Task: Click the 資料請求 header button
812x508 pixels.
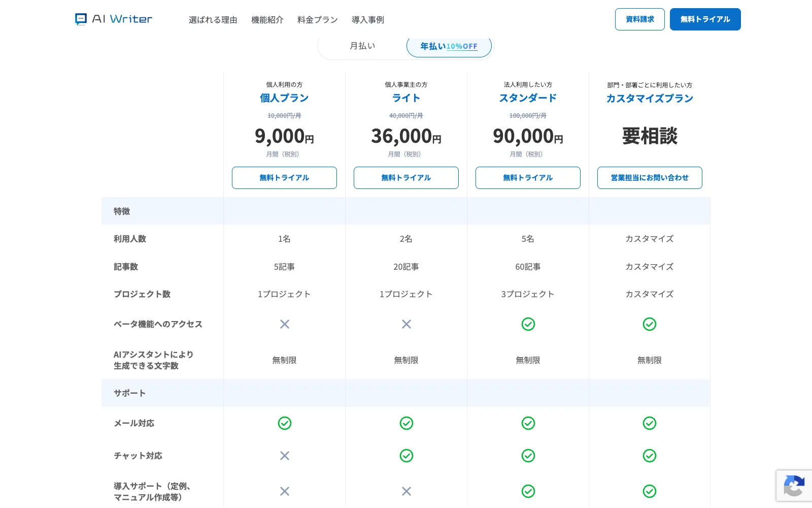Action: 640,19
